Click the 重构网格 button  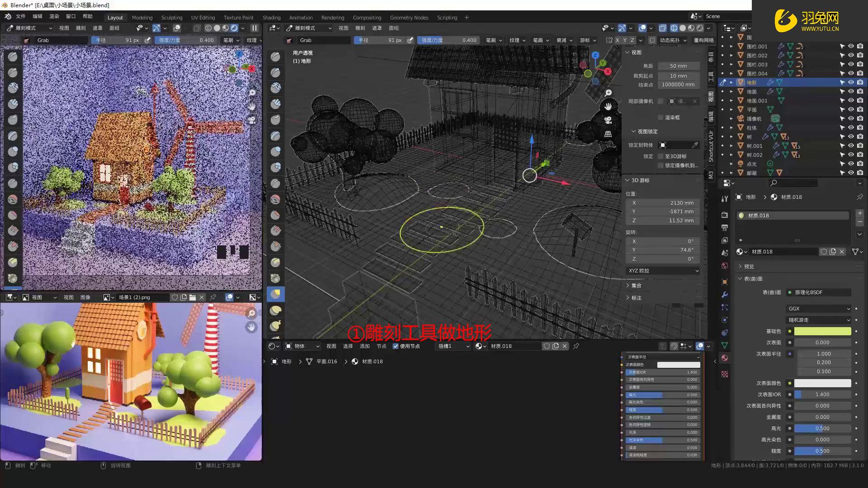tap(704, 40)
